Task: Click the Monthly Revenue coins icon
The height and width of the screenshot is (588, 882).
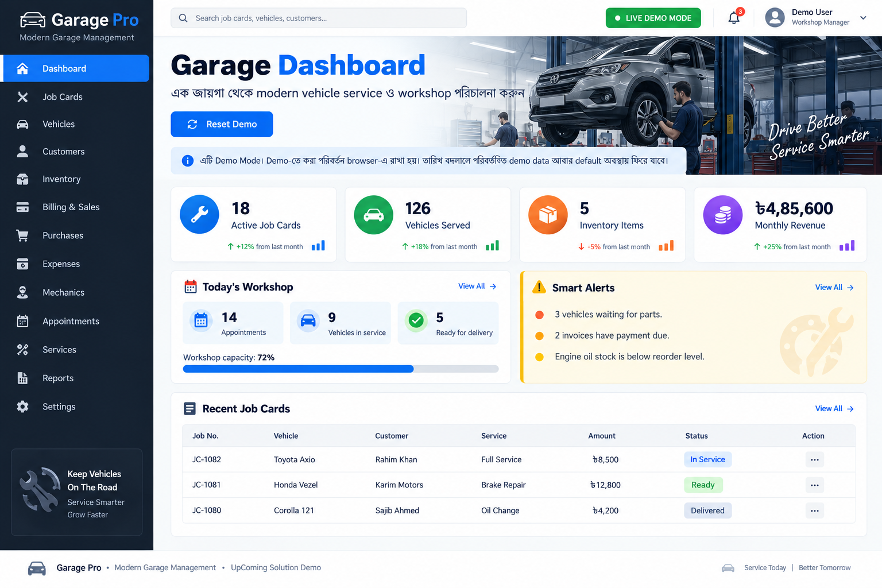Action: point(723,215)
